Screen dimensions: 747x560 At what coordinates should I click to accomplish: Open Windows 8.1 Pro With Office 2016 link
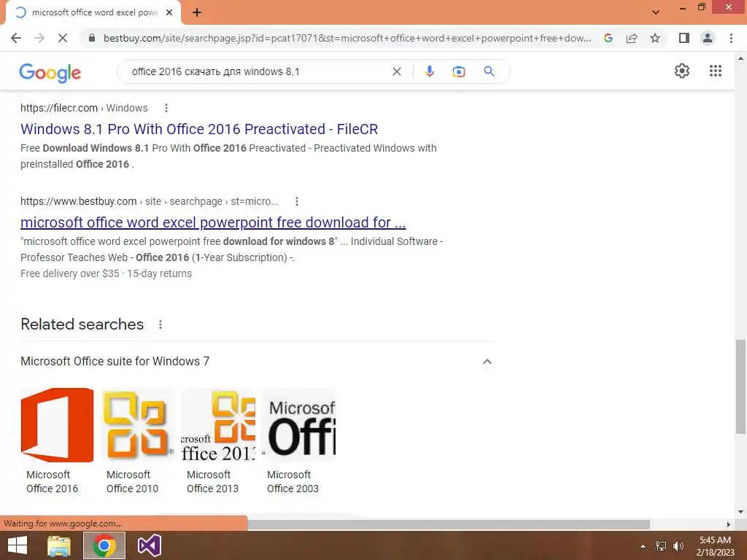click(199, 129)
